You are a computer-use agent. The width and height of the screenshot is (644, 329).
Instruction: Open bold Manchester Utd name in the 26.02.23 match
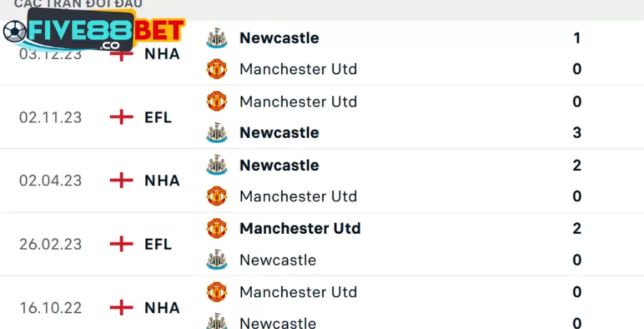pos(300,229)
